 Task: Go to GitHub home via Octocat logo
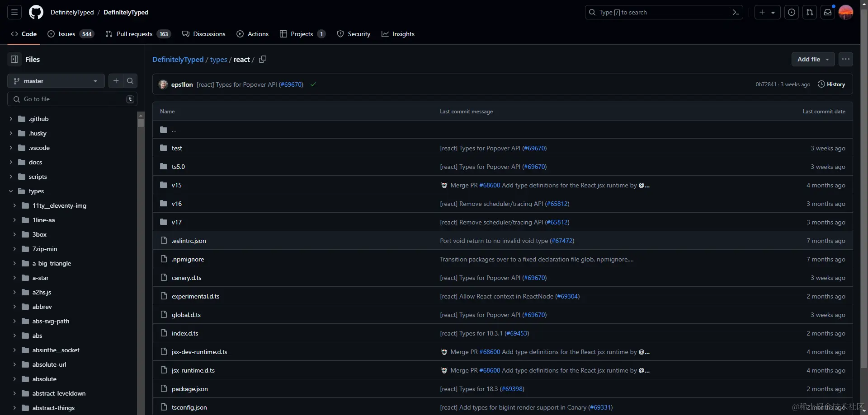[36, 12]
